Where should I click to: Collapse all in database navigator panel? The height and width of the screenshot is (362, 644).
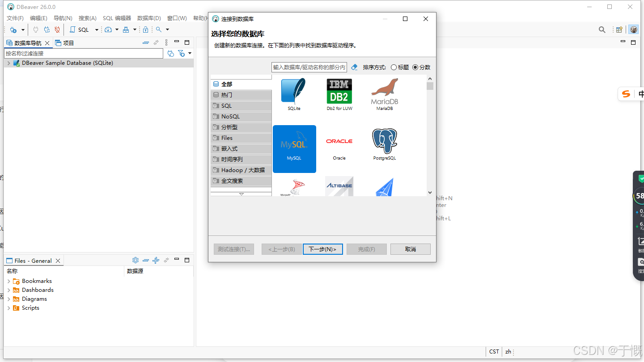click(146, 43)
